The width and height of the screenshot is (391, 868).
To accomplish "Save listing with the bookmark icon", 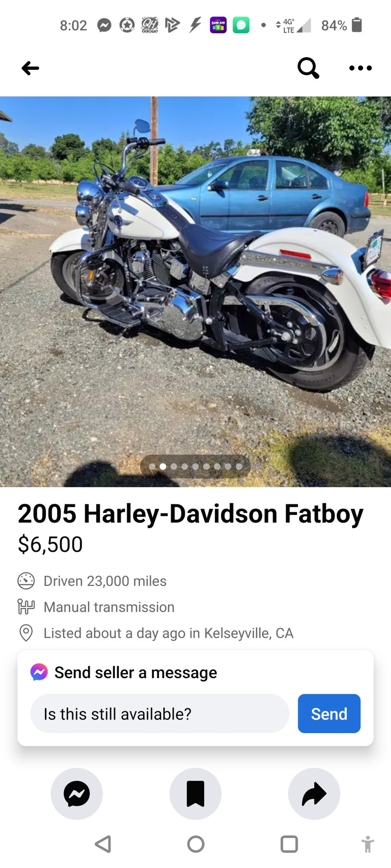I will point(195,793).
